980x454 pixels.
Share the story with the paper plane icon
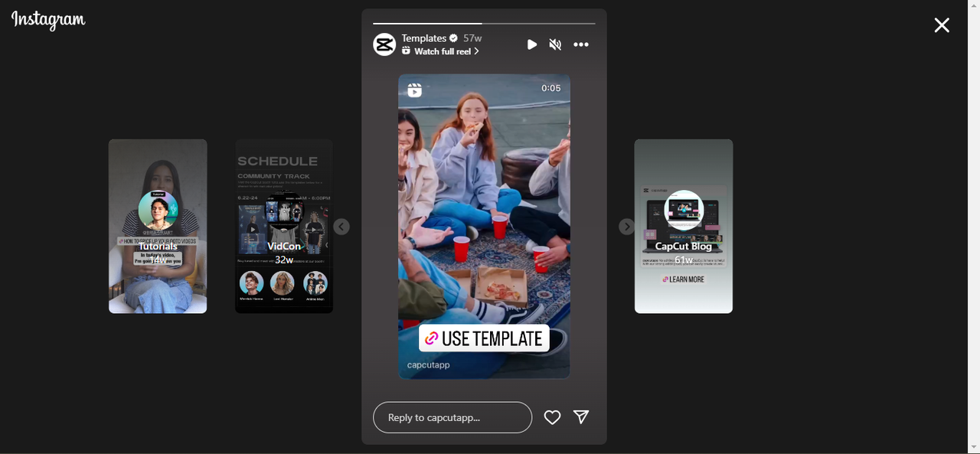[x=581, y=416]
